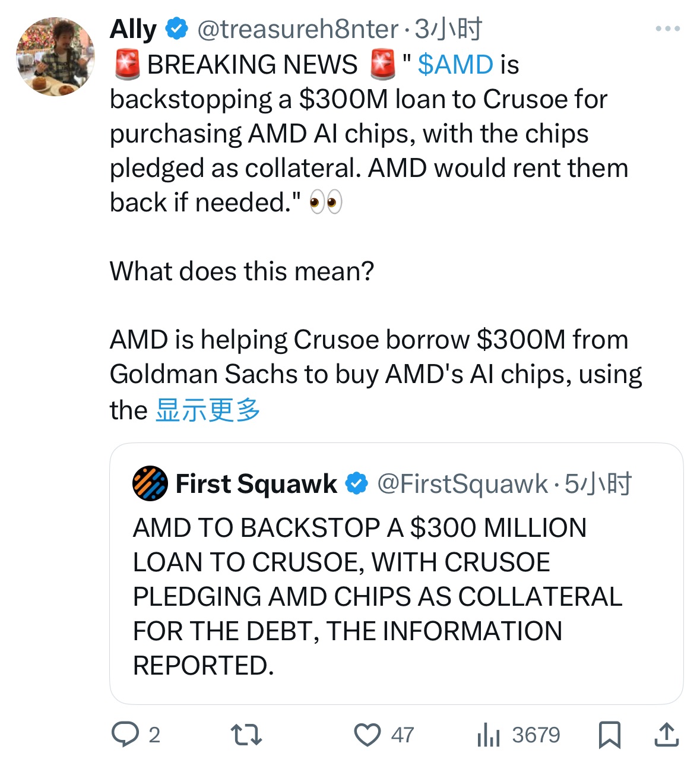This screenshot has height=775, width=700.
Task: Like the tweet with heart icon
Action: [x=368, y=735]
